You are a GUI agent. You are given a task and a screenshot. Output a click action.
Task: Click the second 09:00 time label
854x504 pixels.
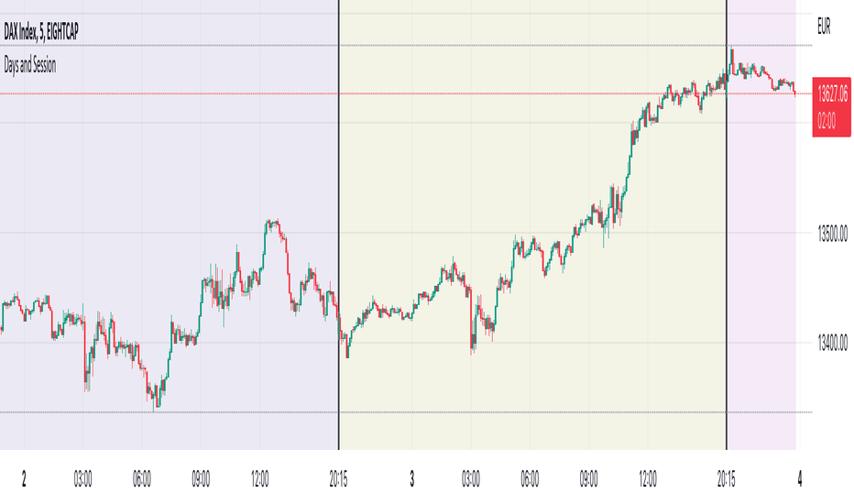point(589,479)
